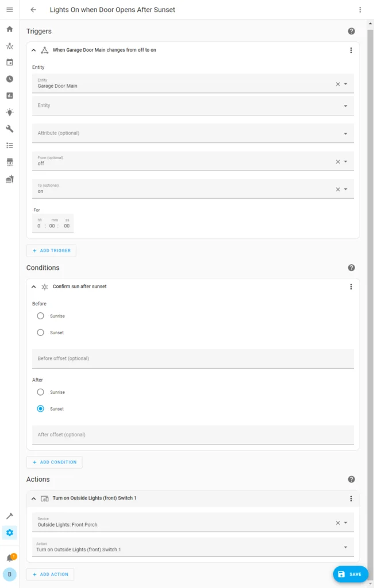This screenshot has height=588, width=374.
Task: Select Sunrise under After
Action: point(40,392)
